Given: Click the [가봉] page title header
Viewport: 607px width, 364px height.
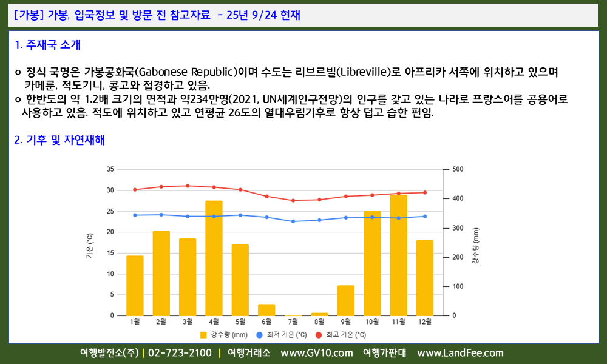Looking at the screenshot, I should [x=156, y=16].
